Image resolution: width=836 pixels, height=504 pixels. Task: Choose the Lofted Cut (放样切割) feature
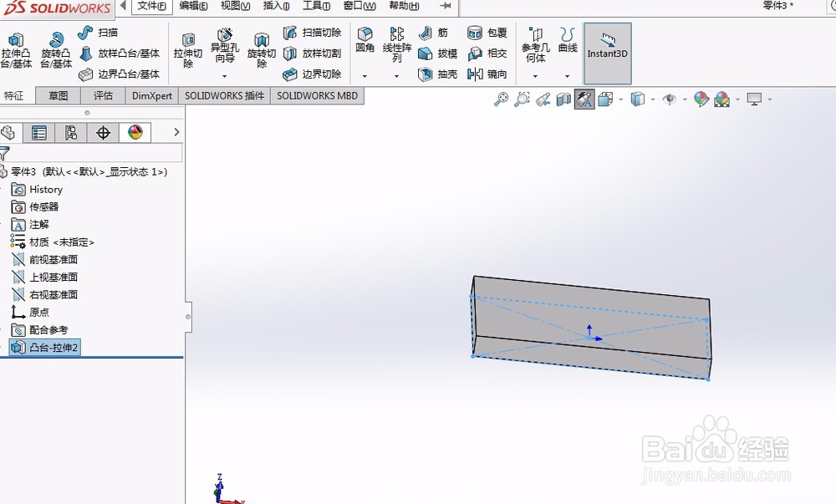(x=313, y=53)
